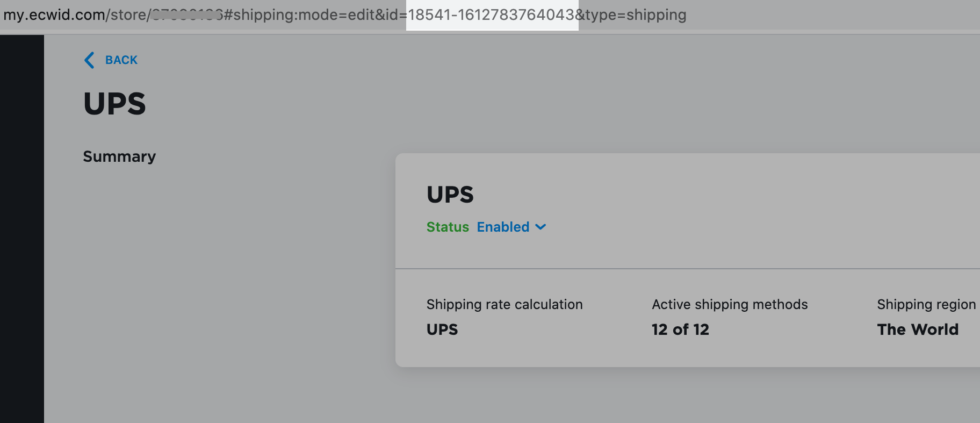Click the Summary section label
The height and width of the screenshot is (423, 980).
[x=119, y=156]
